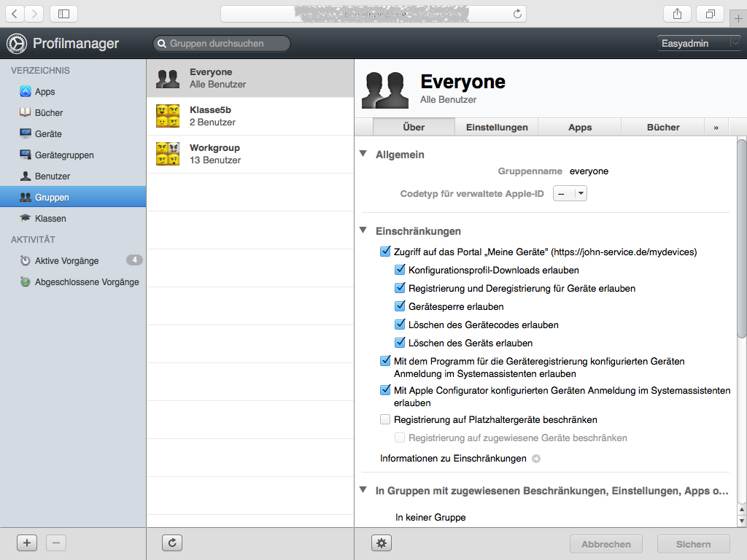
Task: Open the Easyadmin user menu
Action: tap(698, 43)
